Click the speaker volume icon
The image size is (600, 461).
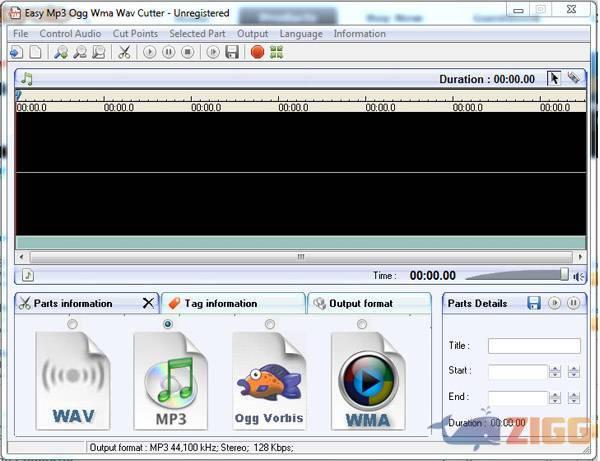click(579, 276)
